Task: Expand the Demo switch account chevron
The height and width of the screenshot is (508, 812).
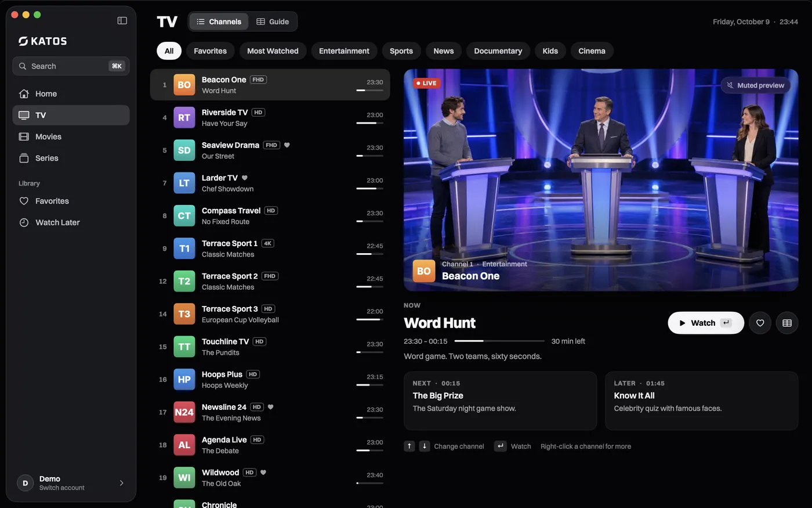Action: [121, 483]
